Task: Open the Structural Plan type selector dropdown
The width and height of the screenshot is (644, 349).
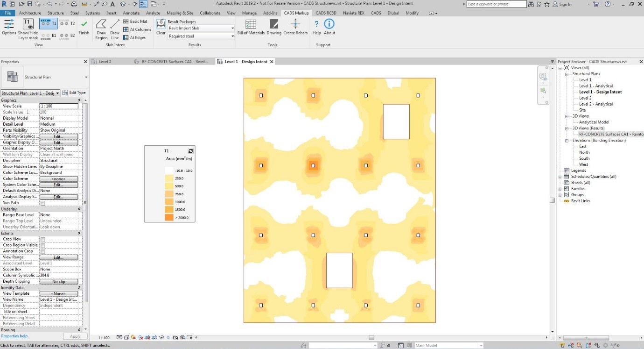Action: point(85,77)
